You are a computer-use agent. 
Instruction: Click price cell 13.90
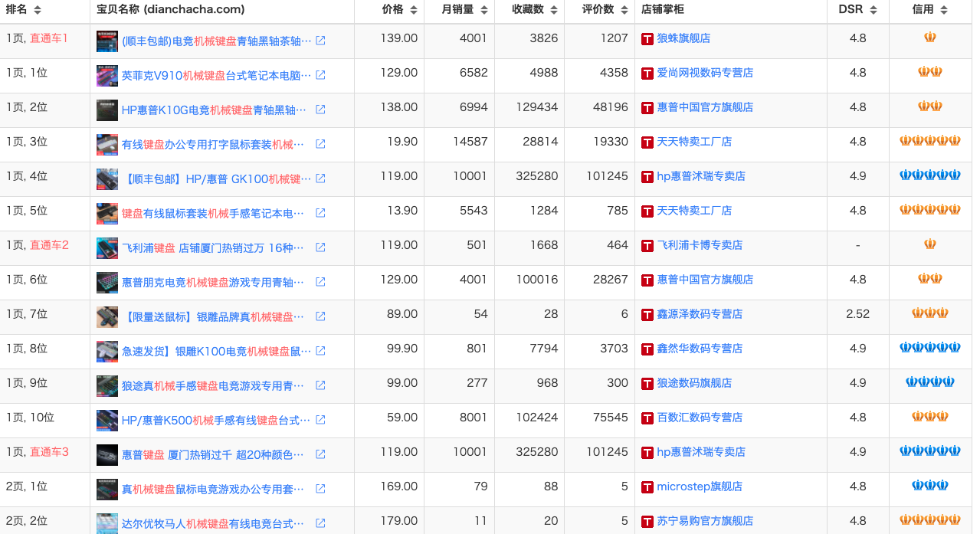tap(402, 211)
